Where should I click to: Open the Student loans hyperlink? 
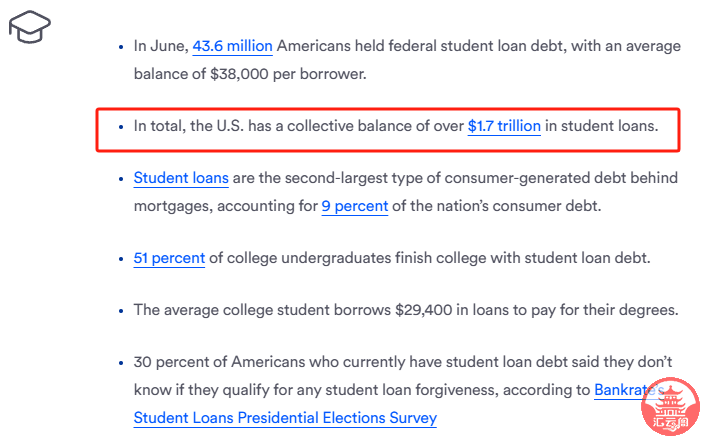click(x=181, y=178)
